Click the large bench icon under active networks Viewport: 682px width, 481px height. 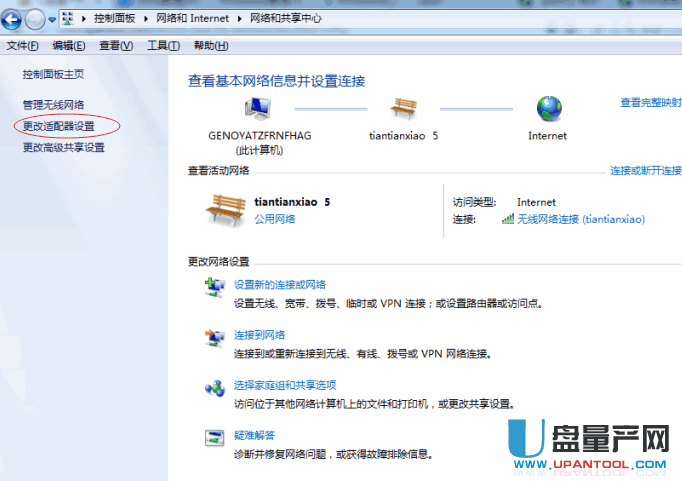pyautogui.click(x=225, y=208)
